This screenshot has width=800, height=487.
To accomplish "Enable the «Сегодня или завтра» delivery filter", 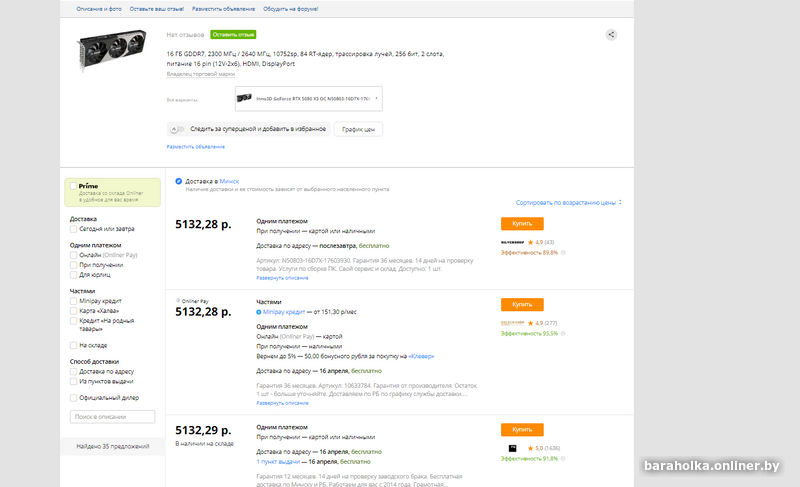I will [x=74, y=229].
